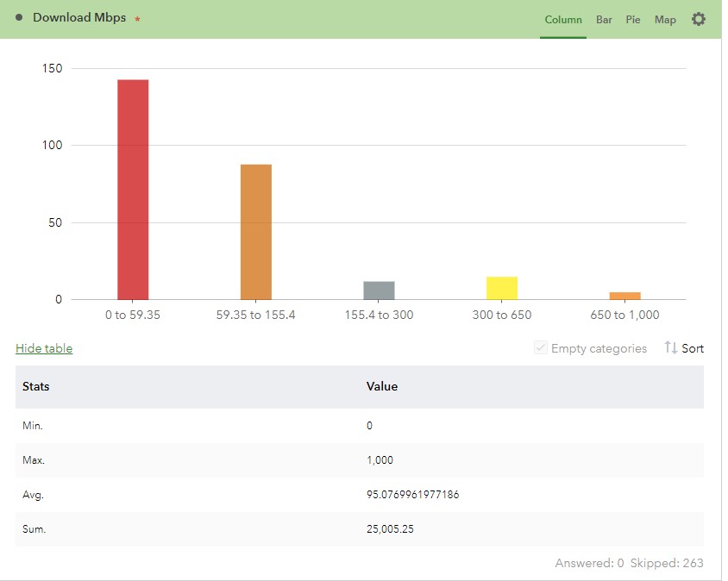Click the Value column header

point(381,386)
